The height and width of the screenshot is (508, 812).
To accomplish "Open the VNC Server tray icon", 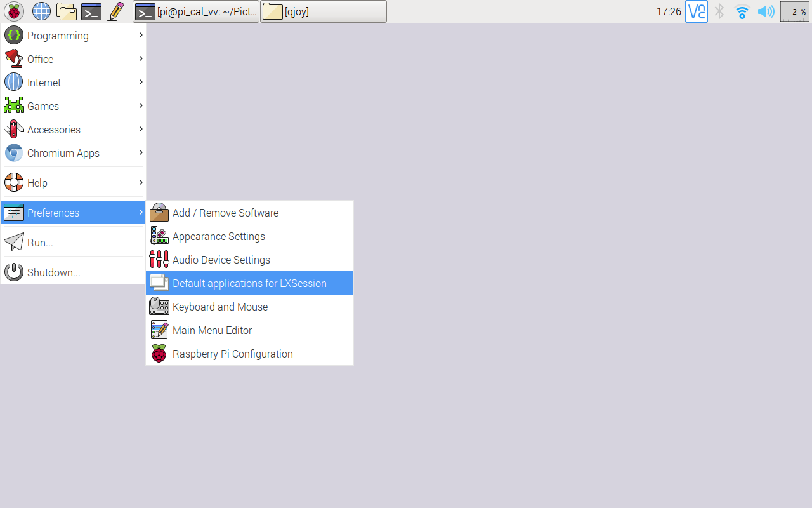I will 696,11.
